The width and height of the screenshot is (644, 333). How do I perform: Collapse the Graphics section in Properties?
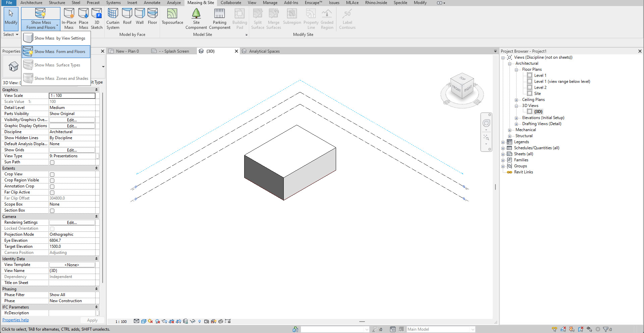click(x=97, y=90)
